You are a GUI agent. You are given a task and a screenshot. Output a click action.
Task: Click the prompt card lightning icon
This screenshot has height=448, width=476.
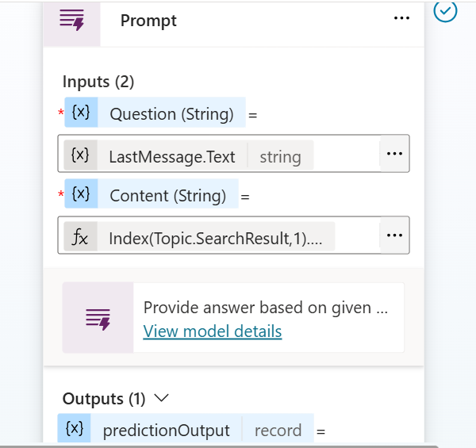tap(98, 319)
